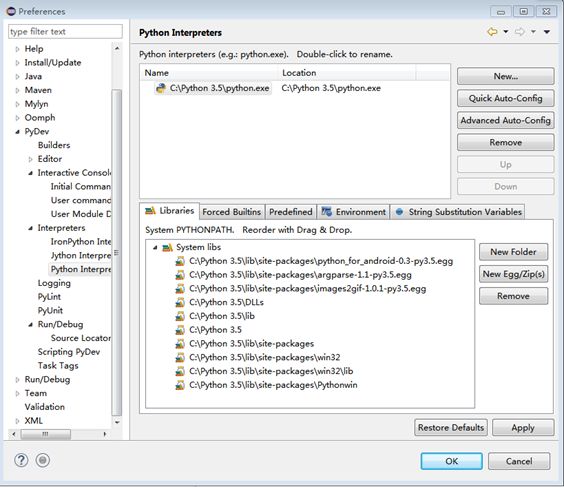Screen dimensions: 564x487
Task: Select the Scripting PyDev preference page
Action: click(x=69, y=352)
